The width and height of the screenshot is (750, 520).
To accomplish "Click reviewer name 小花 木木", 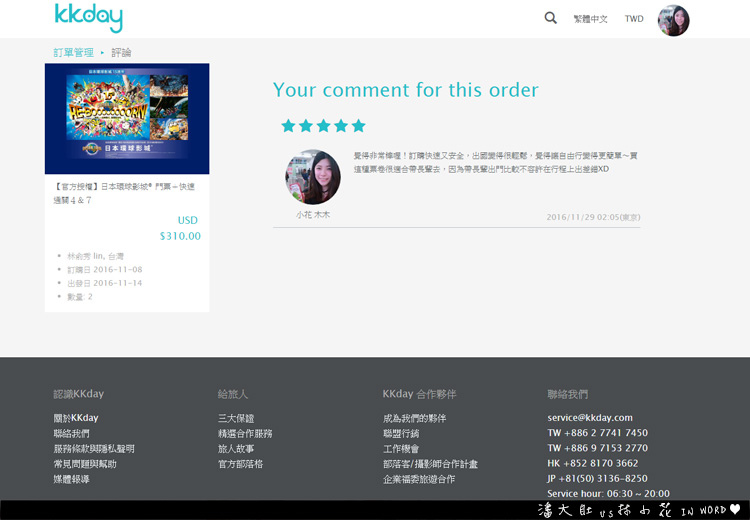I will pyautogui.click(x=313, y=215).
